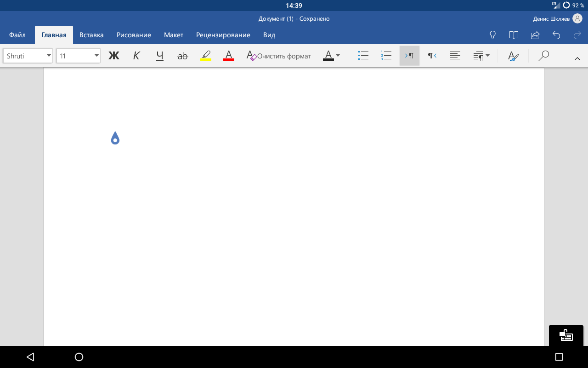Switch to the Вставка tab

(x=91, y=35)
